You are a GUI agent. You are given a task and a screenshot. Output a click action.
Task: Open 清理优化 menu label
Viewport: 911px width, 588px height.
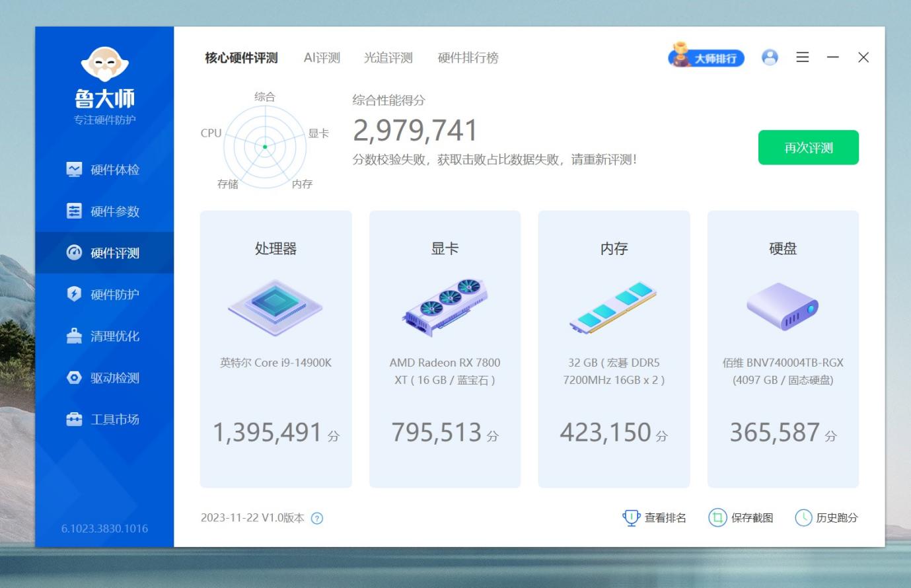pyautogui.click(x=115, y=336)
